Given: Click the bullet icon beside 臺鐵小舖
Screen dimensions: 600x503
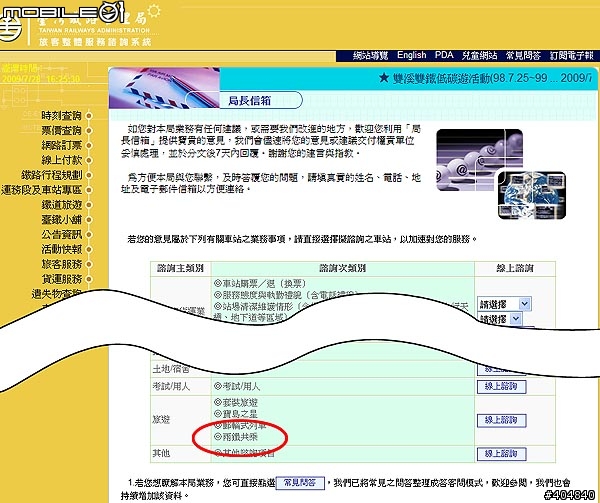Looking at the screenshot, I should coord(89,220).
